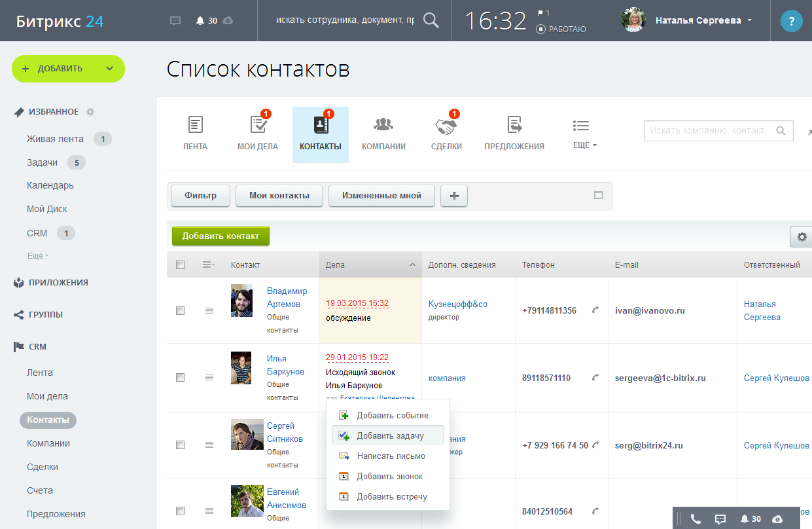Click the phone icon next to +79114811356

595,310
